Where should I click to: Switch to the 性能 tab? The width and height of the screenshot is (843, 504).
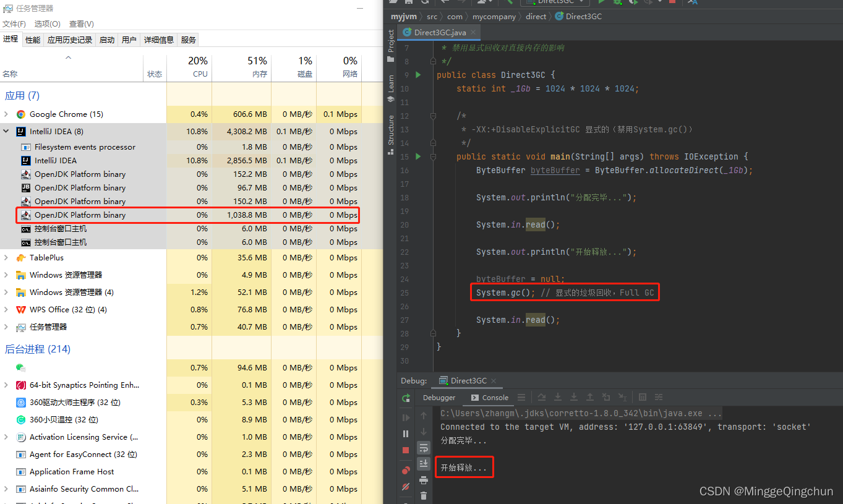tap(33, 40)
